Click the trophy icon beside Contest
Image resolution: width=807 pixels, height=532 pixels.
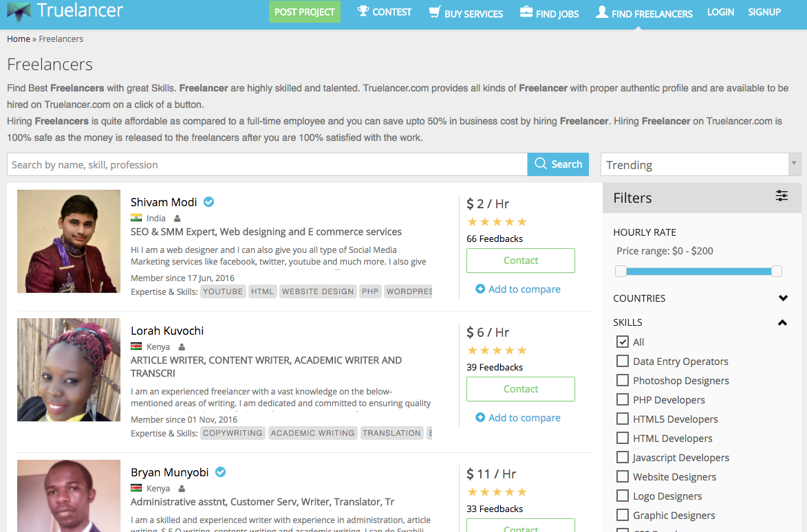click(363, 11)
